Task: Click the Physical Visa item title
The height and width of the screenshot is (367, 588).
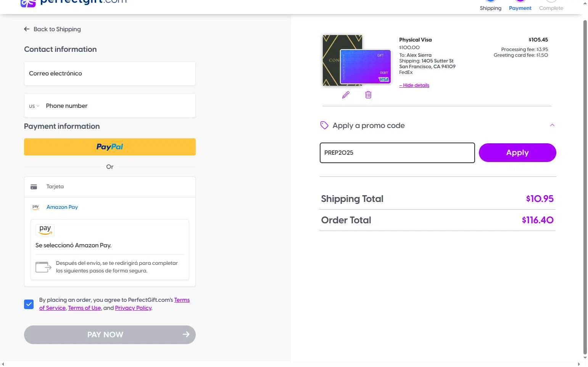Action: (416, 40)
